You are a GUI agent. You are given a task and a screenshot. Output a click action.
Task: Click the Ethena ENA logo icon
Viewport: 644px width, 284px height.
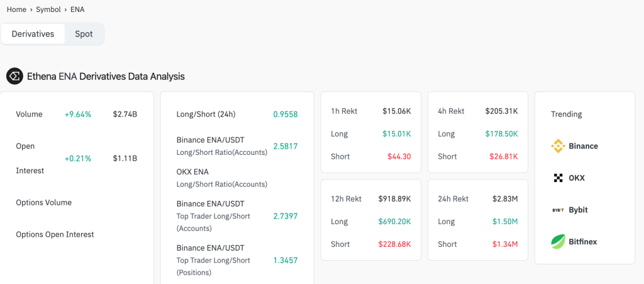pyautogui.click(x=14, y=76)
